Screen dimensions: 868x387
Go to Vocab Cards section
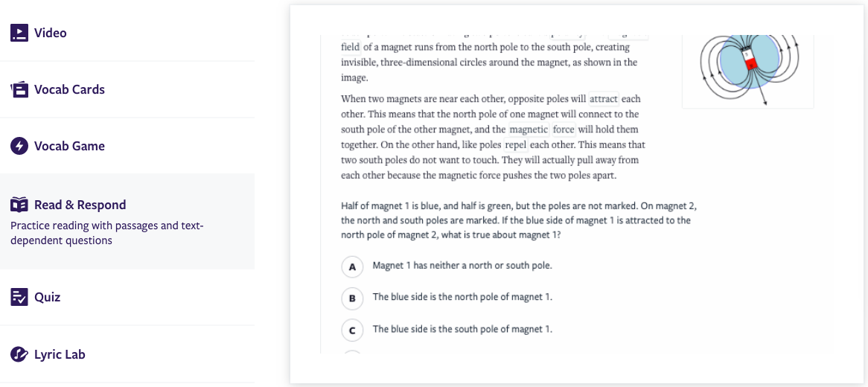[x=69, y=89]
